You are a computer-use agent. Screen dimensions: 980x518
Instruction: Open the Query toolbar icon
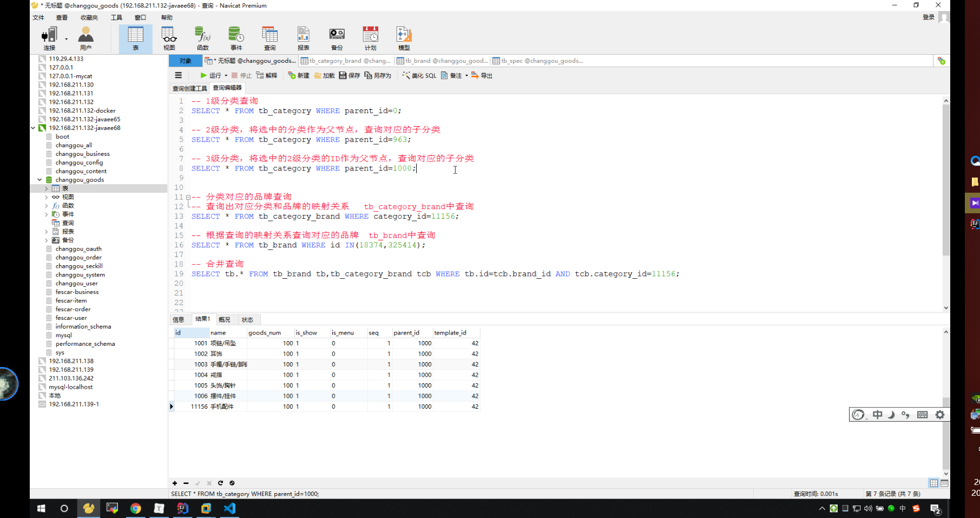[x=270, y=38]
